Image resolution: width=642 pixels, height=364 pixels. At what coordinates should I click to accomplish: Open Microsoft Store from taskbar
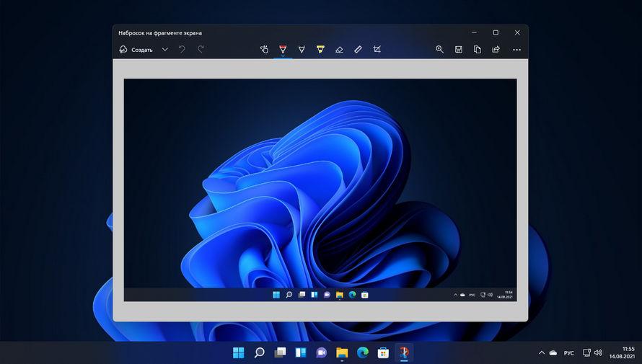tap(383, 352)
